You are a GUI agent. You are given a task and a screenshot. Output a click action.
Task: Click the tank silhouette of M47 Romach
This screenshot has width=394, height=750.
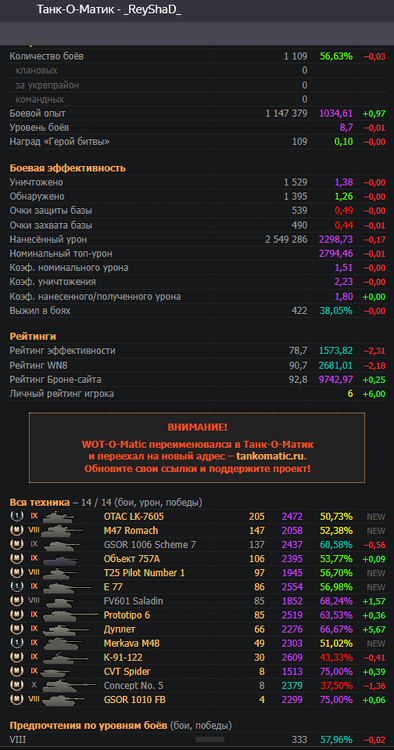[62, 530]
